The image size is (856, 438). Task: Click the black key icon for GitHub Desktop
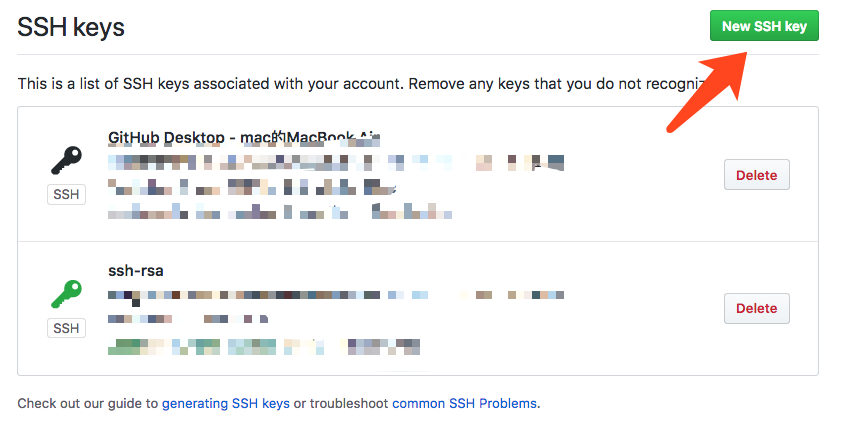point(66,160)
